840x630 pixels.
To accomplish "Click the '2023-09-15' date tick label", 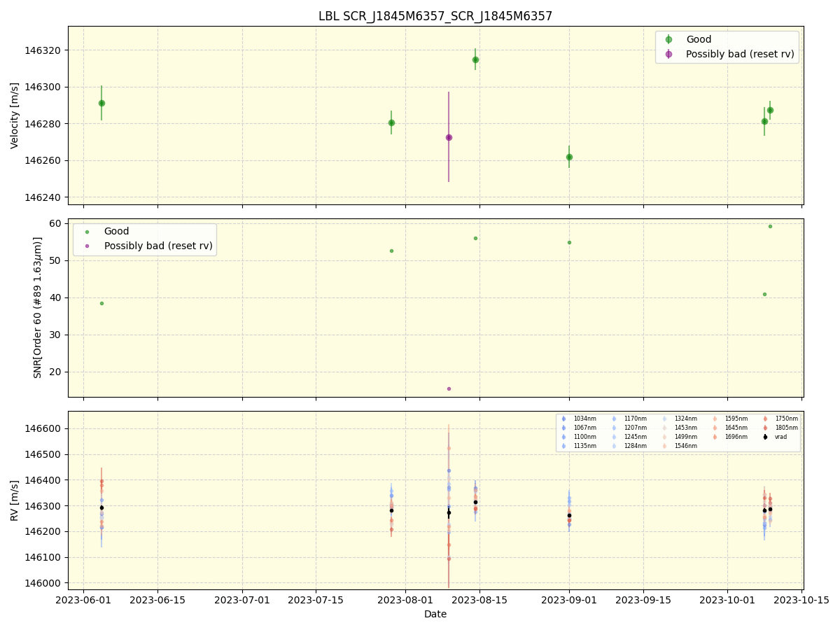I will pos(643,600).
